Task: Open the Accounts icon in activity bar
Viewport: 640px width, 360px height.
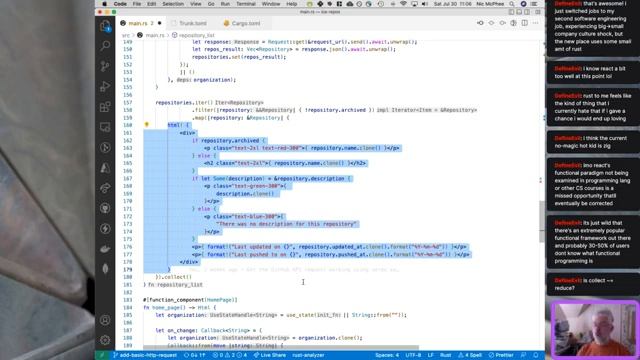Action: pyautogui.click(x=105, y=320)
